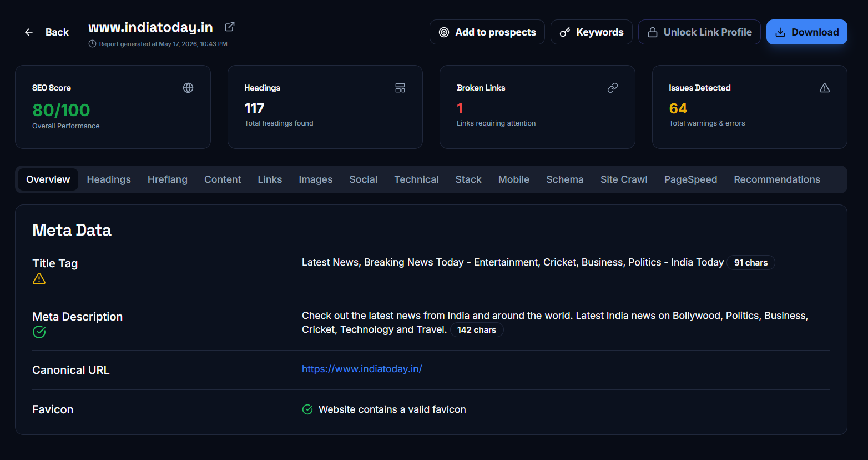Click the download arrow icon
Image resolution: width=868 pixels, height=460 pixels.
(x=780, y=32)
